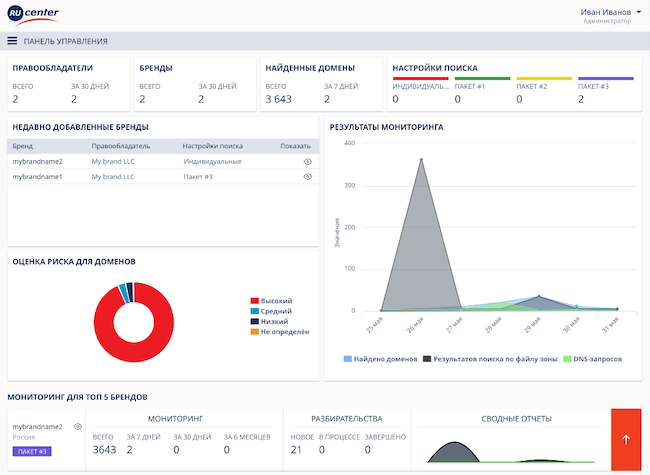The image size is (650, 475).
Task: Open the mybrandname1 brand row
Action: 37,177
